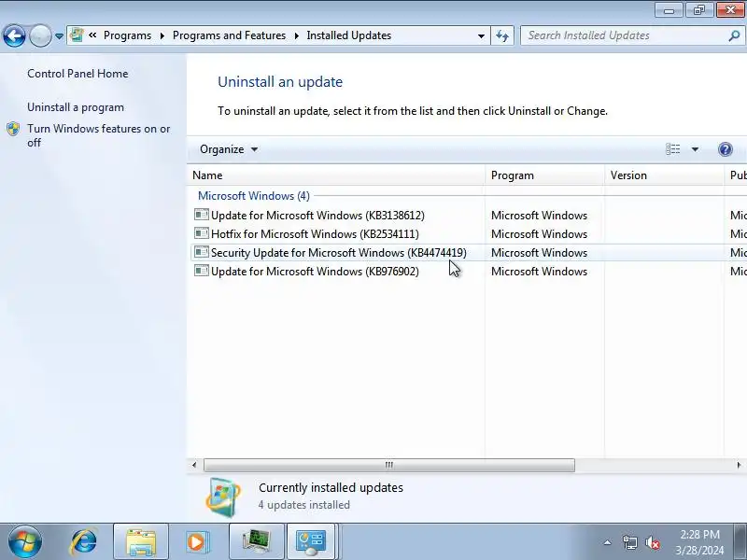Open Windows Media Player from taskbar
The width and height of the screenshot is (747, 560).
pos(196,542)
